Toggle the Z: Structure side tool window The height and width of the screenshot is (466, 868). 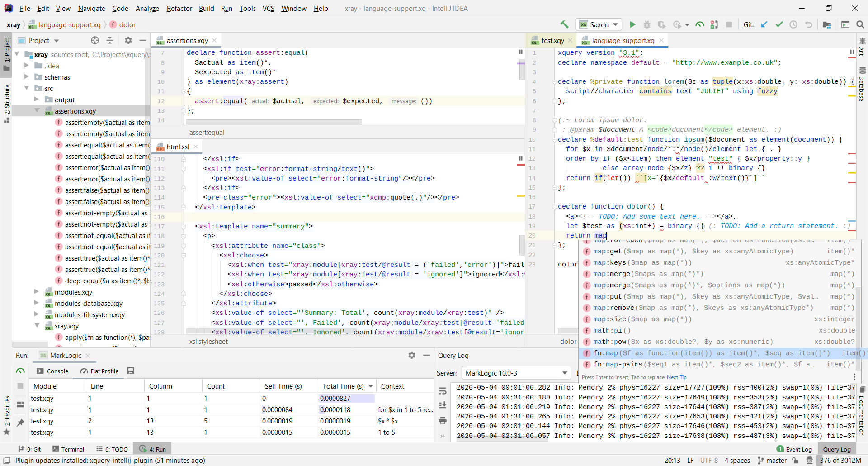tap(7, 103)
